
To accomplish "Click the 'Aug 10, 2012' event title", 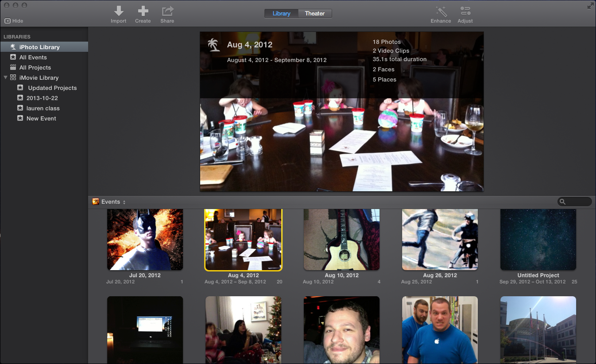I will click(x=341, y=275).
